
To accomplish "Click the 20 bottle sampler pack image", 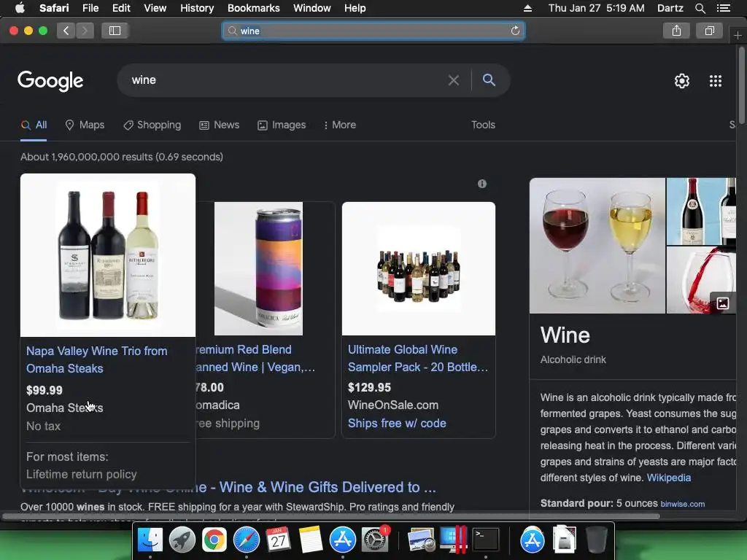I will (x=418, y=268).
